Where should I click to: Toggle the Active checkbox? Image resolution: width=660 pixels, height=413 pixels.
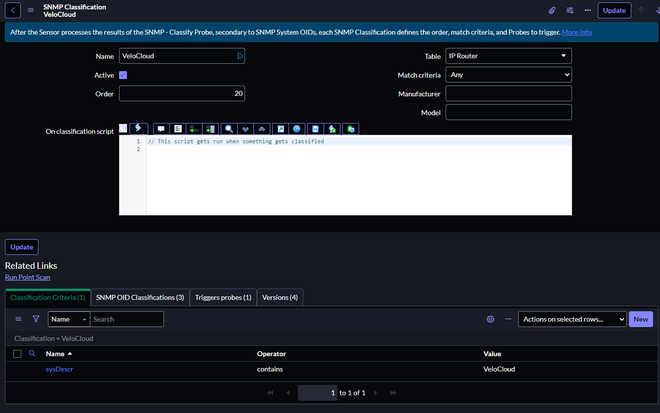(123, 75)
